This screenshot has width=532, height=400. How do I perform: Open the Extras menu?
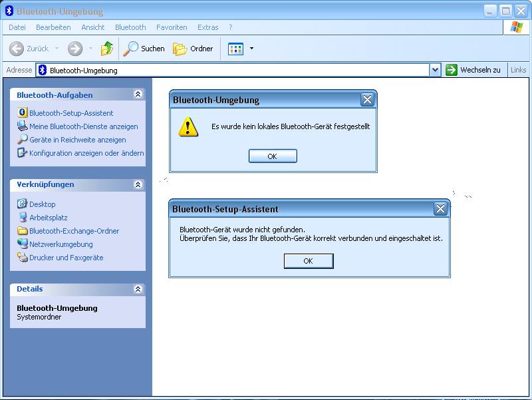(x=207, y=27)
